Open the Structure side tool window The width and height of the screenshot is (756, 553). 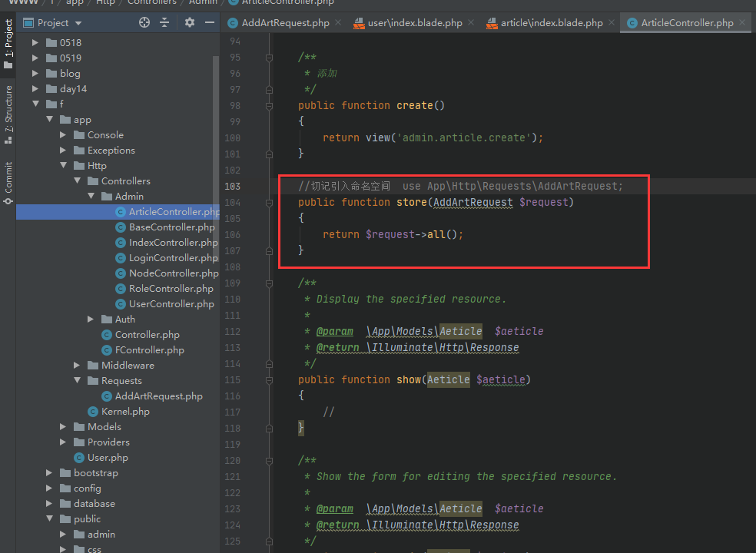(8, 114)
